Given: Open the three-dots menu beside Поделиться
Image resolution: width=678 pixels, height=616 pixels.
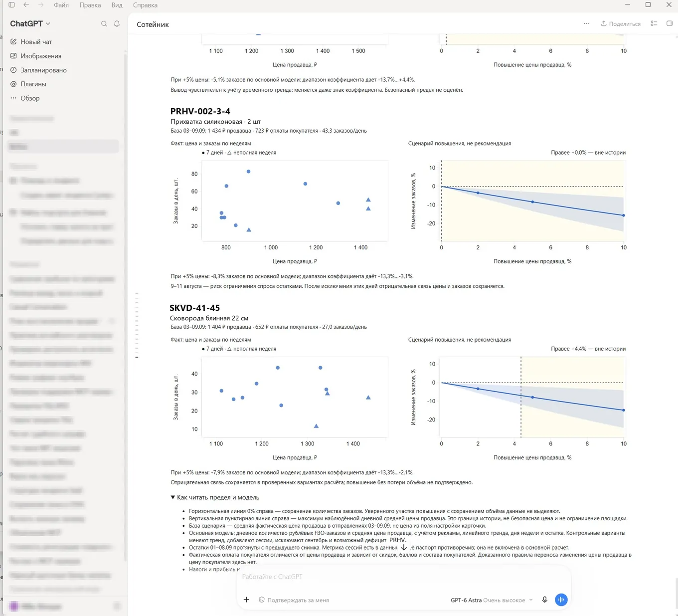Looking at the screenshot, I should pos(586,23).
